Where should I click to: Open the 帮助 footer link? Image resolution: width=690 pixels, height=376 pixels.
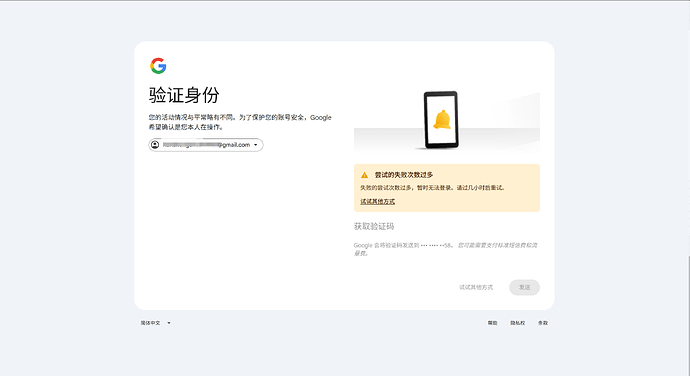[492, 323]
